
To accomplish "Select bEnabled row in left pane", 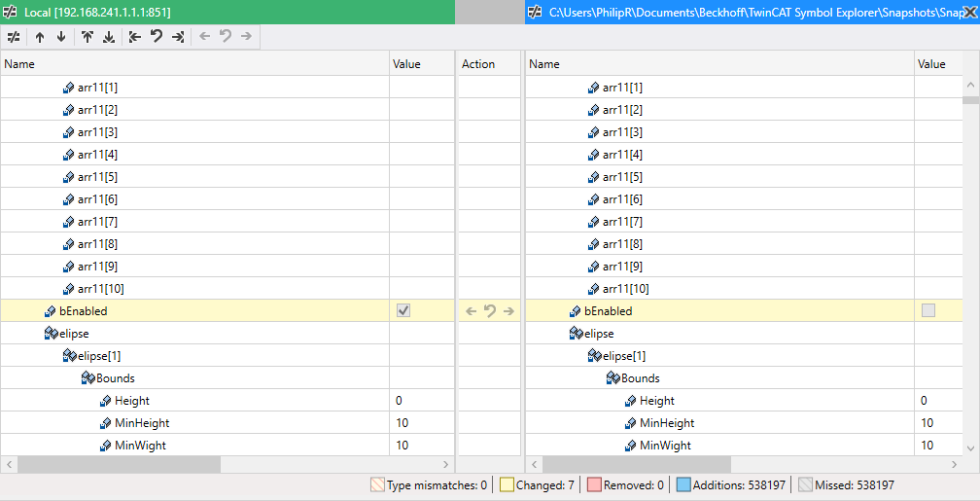I will click(194, 311).
